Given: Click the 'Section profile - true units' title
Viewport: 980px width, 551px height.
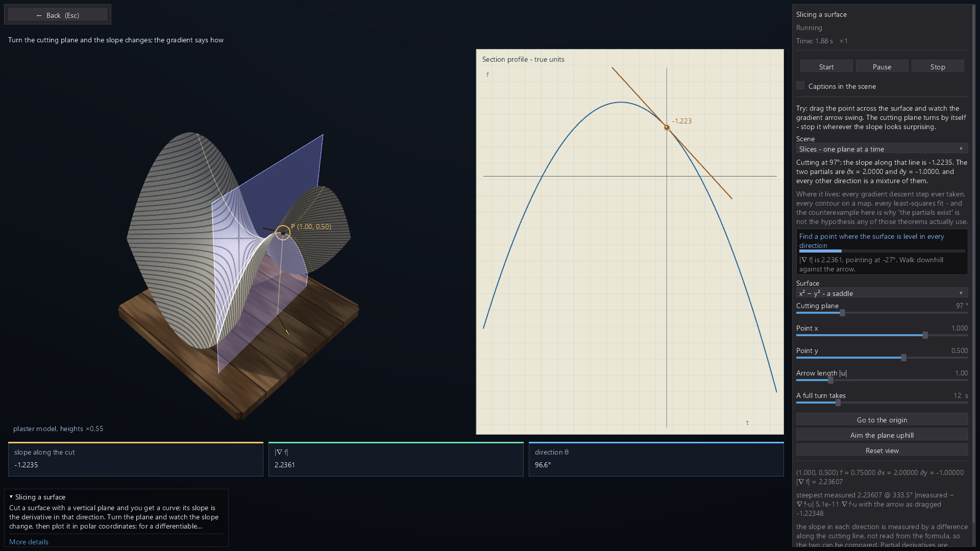Looking at the screenshot, I should tap(523, 59).
